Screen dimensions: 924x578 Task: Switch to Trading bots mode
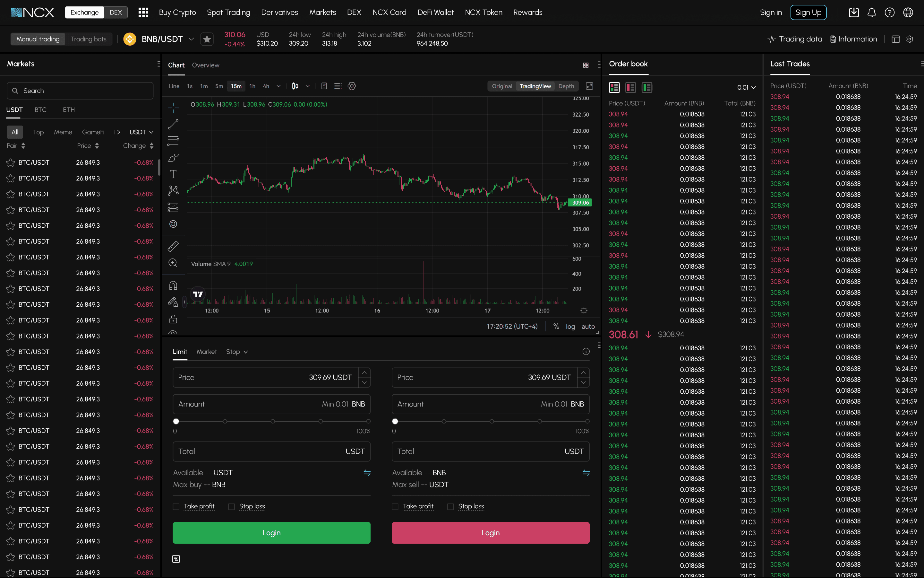[89, 39]
